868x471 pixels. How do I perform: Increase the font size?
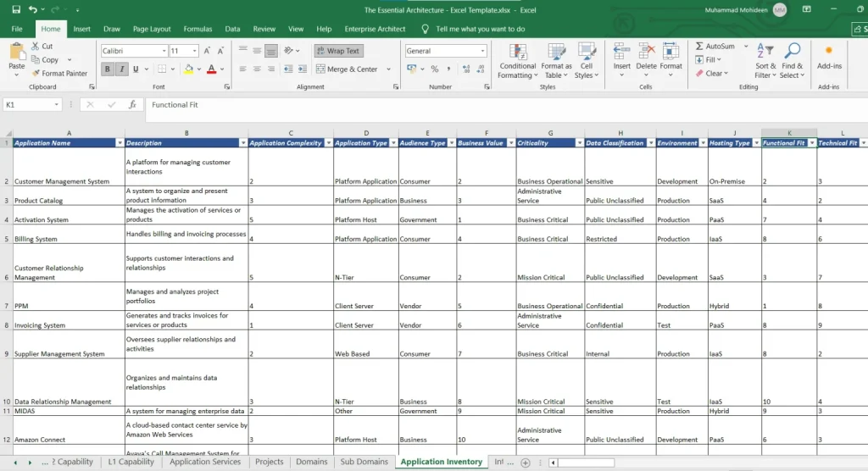207,50
